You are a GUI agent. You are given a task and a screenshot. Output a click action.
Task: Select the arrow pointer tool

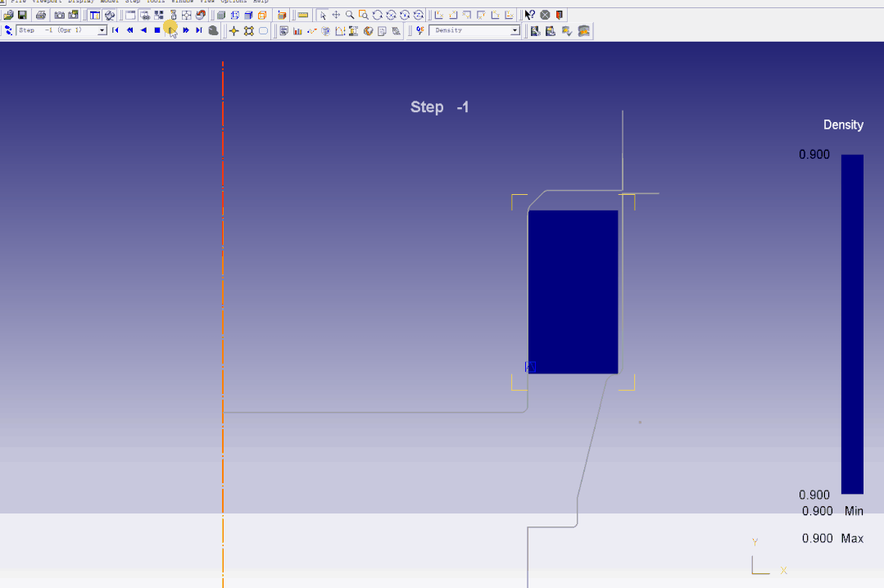click(x=323, y=16)
